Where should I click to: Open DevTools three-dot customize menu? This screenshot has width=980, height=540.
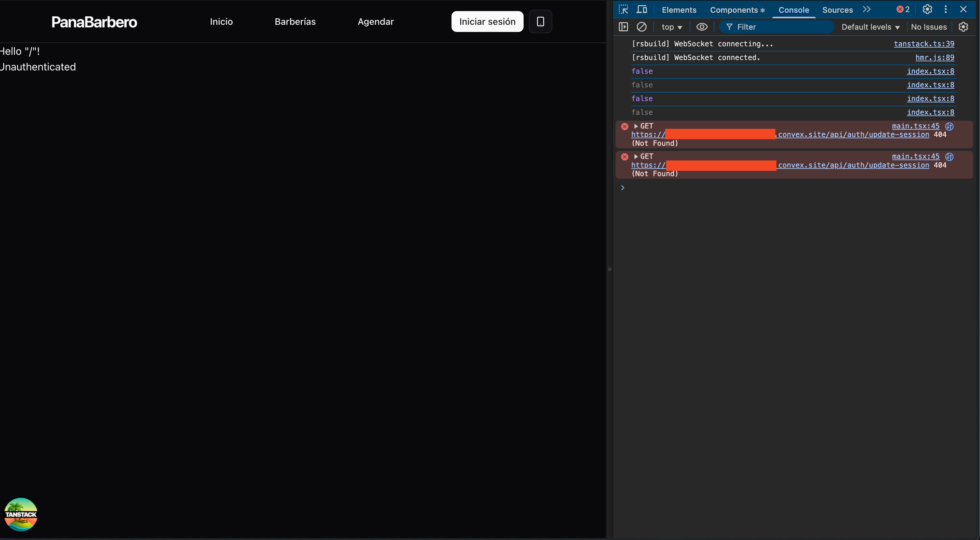coord(945,9)
